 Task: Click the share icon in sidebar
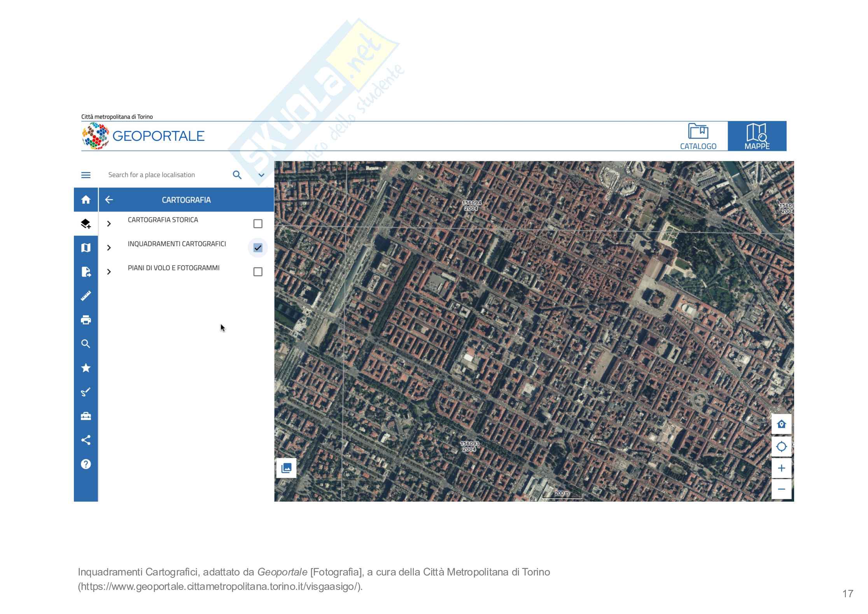pyautogui.click(x=86, y=440)
